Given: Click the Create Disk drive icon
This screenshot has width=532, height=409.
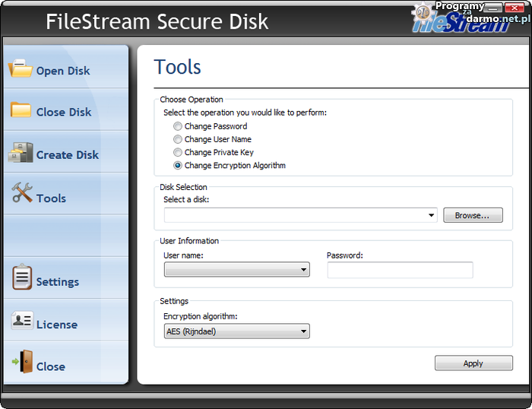Looking at the screenshot, I should pyautogui.click(x=21, y=153).
